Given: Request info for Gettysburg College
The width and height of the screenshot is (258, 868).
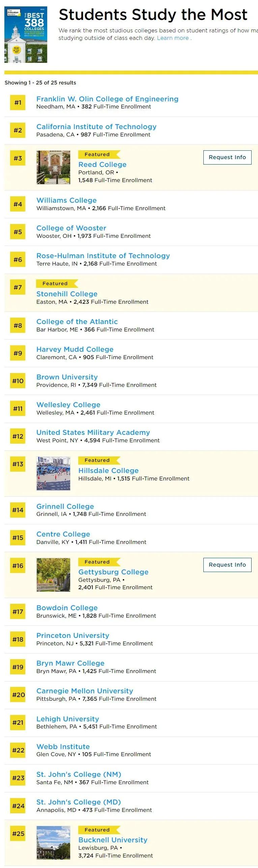Looking at the screenshot, I should [x=227, y=565].
